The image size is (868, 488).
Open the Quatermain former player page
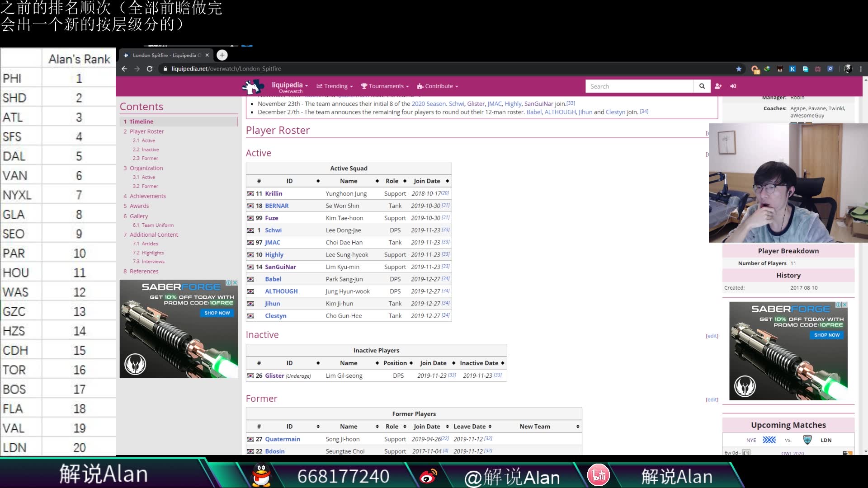point(282,439)
